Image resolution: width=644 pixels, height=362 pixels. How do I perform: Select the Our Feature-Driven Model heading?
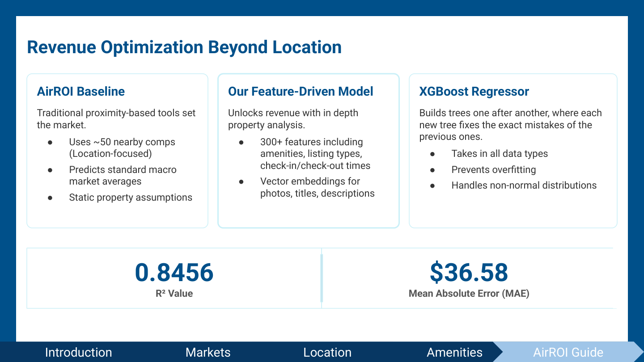301,92
